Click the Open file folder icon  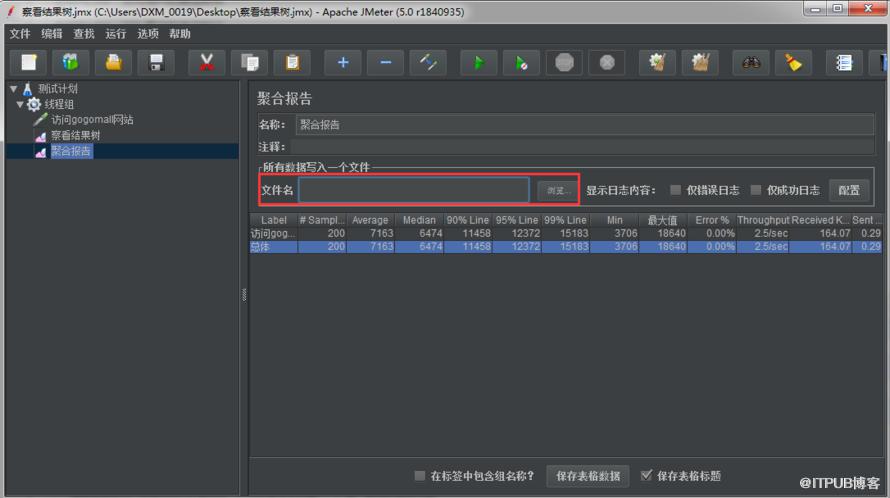(x=114, y=62)
